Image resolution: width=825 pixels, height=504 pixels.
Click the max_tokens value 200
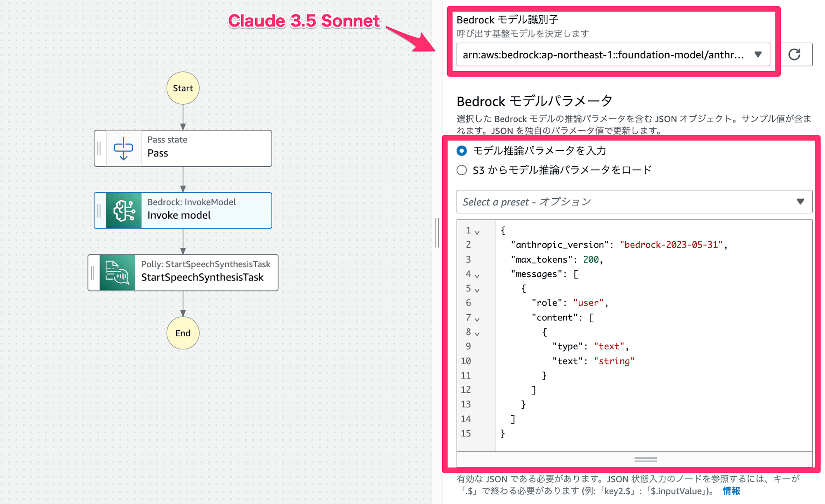point(591,259)
